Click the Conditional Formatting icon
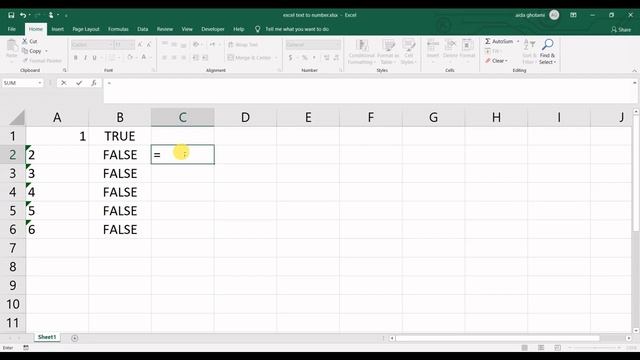Image resolution: width=640 pixels, height=360 pixels. 362,45
